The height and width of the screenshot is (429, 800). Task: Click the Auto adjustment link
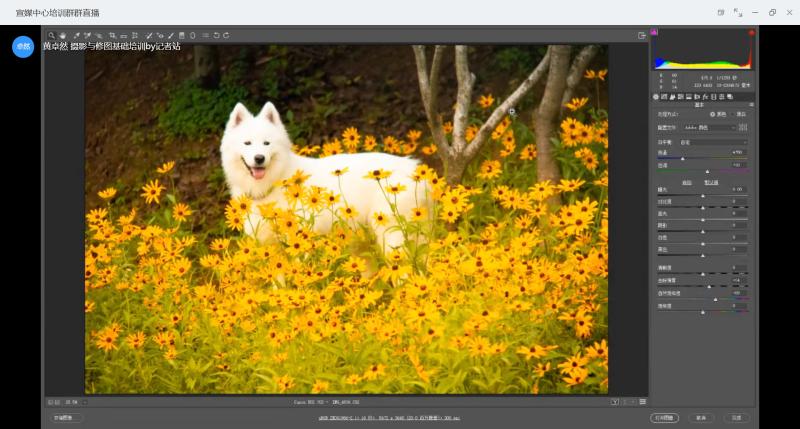(x=687, y=182)
